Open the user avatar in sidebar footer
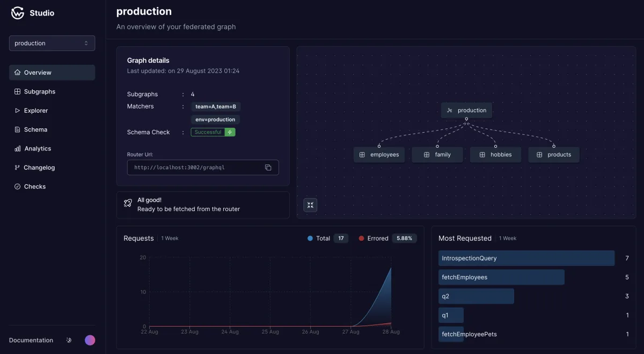Image resolution: width=644 pixels, height=354 pixels. pyautogui.click(x=90, y=340)
